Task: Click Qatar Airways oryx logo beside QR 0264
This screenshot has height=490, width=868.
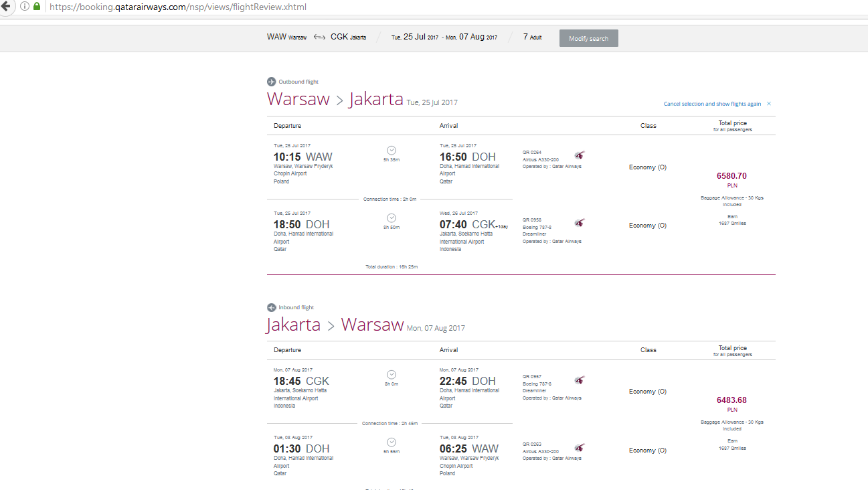Action: [579, 155]
